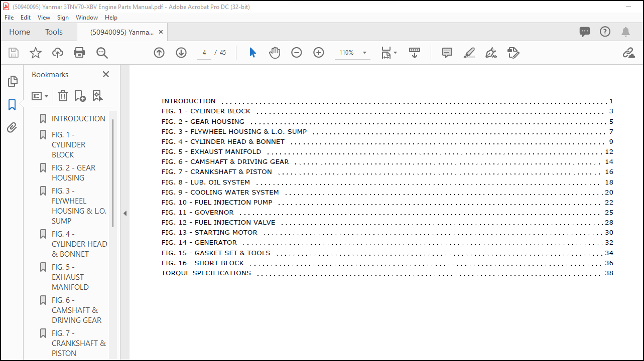Open the find text magnifier tool
Viewport: 644px width, 361px height.
tap(102, 53)
